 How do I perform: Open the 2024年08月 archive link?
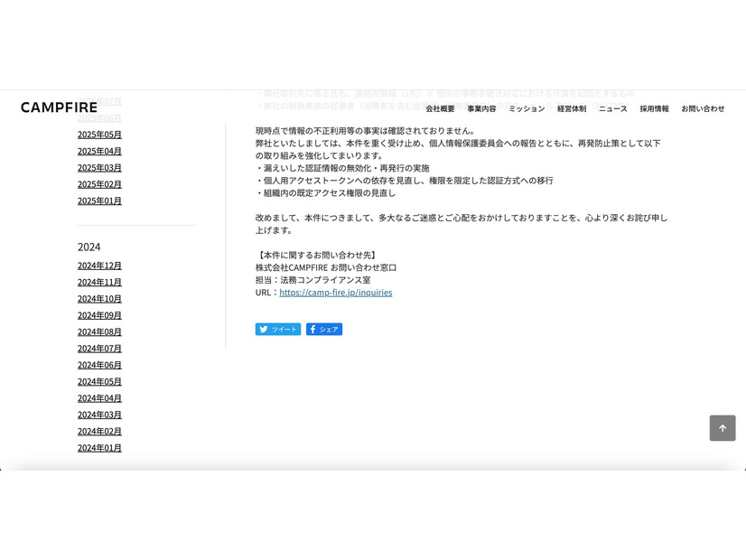pos(99,331)
